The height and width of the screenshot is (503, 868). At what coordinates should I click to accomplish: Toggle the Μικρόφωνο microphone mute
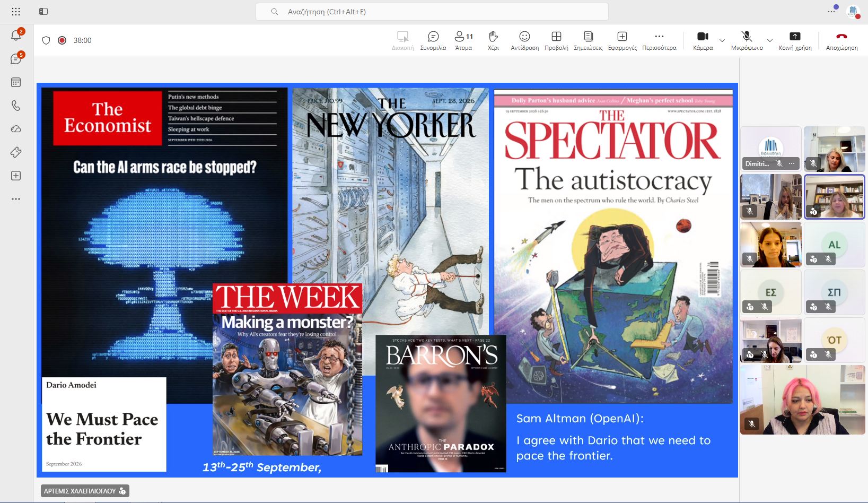[747, 40]
